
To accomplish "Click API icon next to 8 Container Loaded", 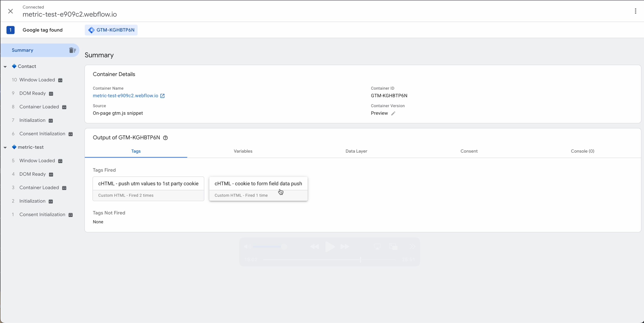I will (64, 107).
